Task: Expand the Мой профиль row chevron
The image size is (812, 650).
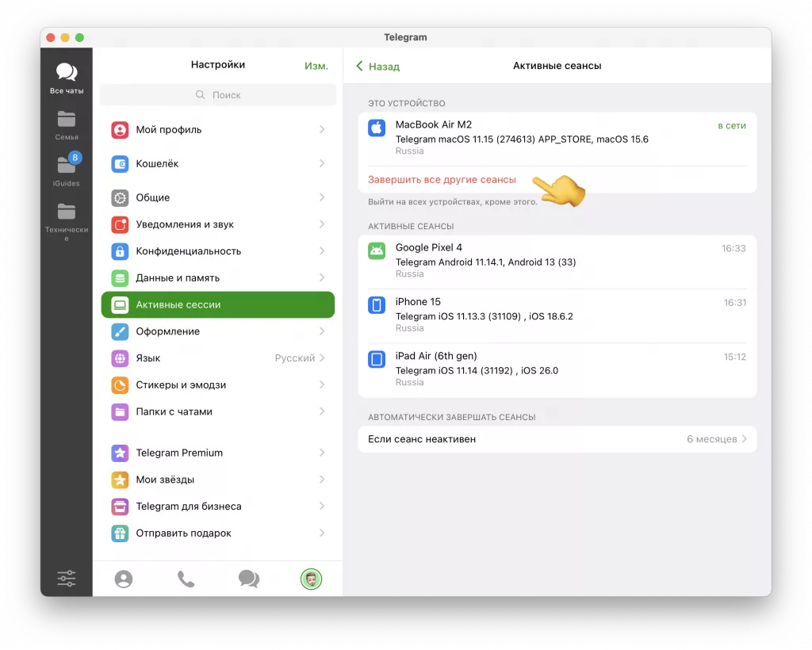Action: click(x=322, y=129)
